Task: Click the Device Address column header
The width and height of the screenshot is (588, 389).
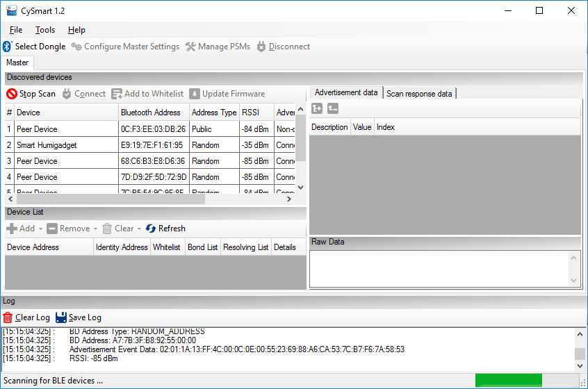Action: tap(49, 247)
